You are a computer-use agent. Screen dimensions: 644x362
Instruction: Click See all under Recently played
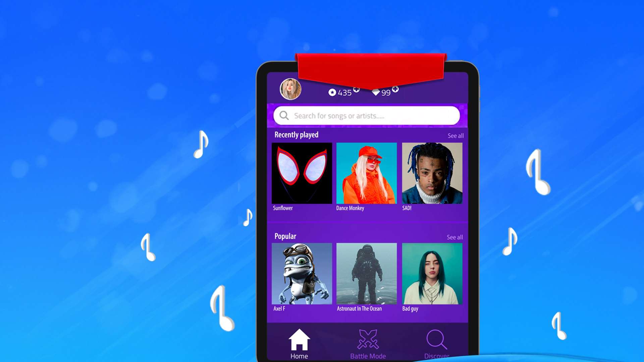455,135
